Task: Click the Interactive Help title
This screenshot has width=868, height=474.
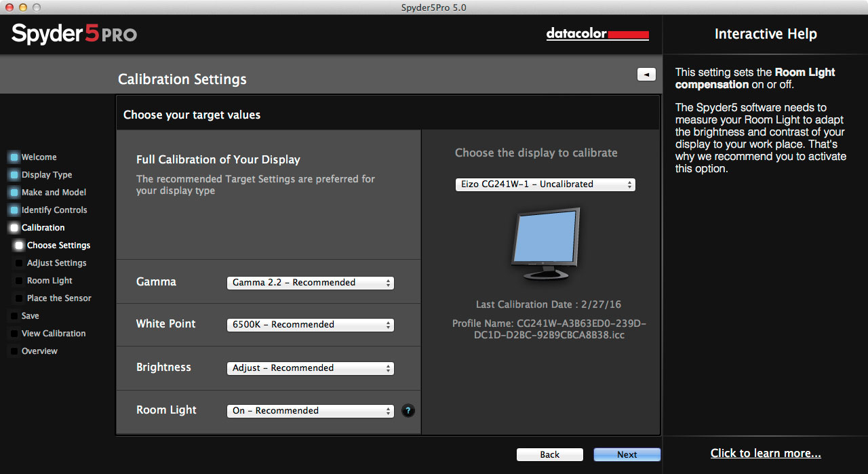Action: click(766, 34)
